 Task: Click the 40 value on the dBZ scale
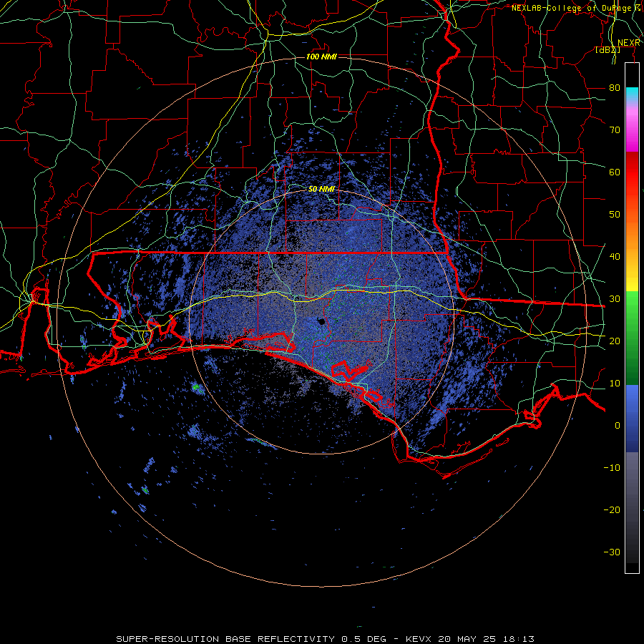coord(615,257)
